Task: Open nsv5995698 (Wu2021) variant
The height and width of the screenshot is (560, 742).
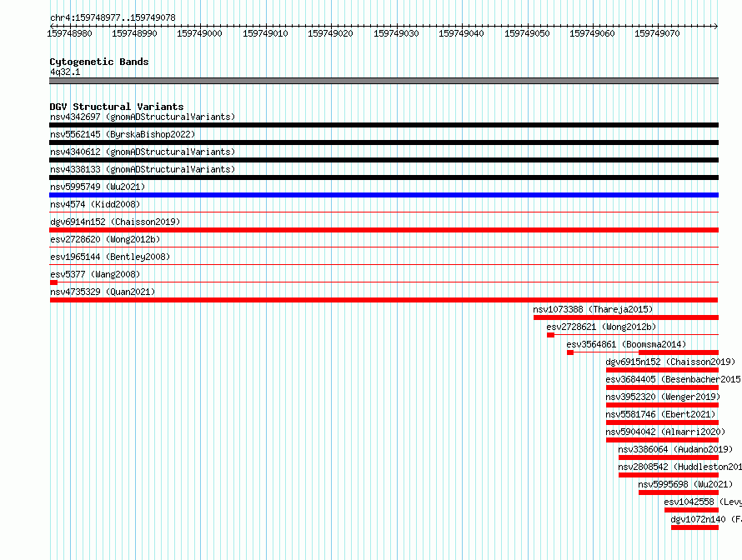Action: pos(685,484)
